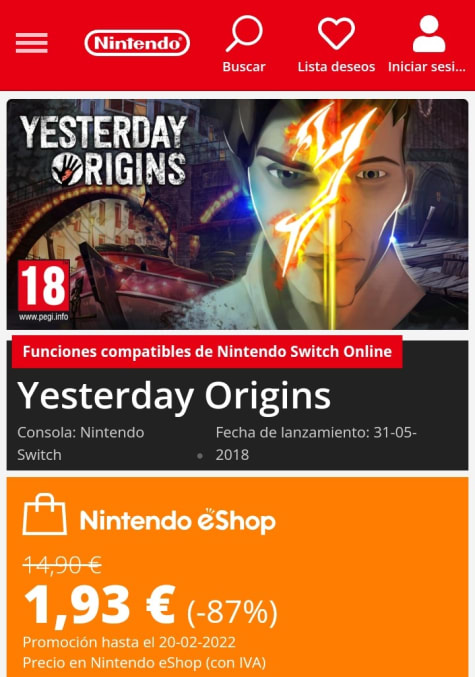Tap the user profile icon
Screen dimensions: 475x677
(x=429, y=34)
